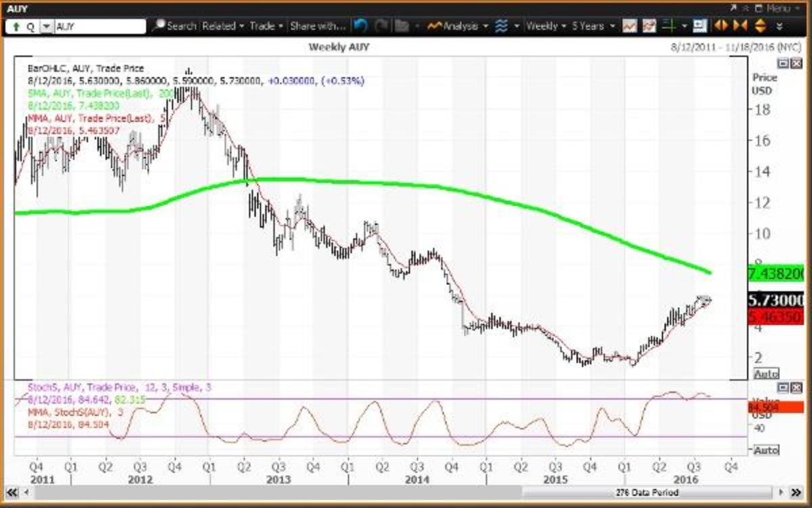The width and height of the screenshot is (812, 508).
Task: Click double-left arrows to jump to chart start
Action: coord(12,492)
